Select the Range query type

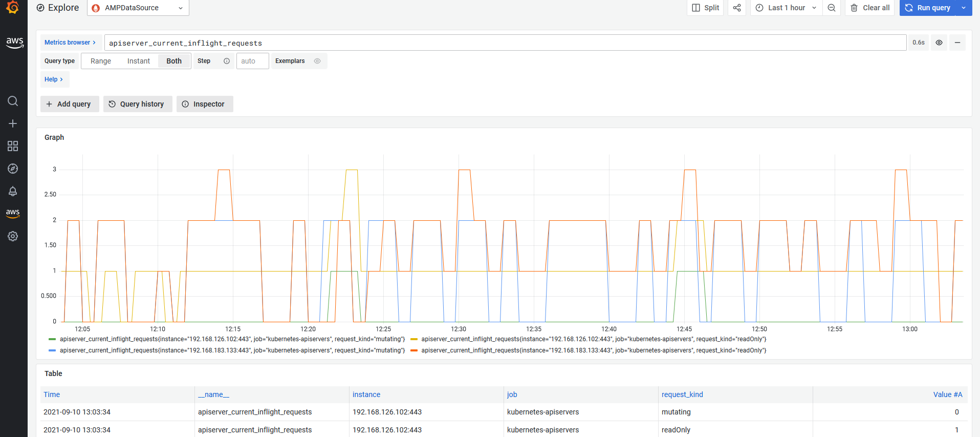click(101, 61)
